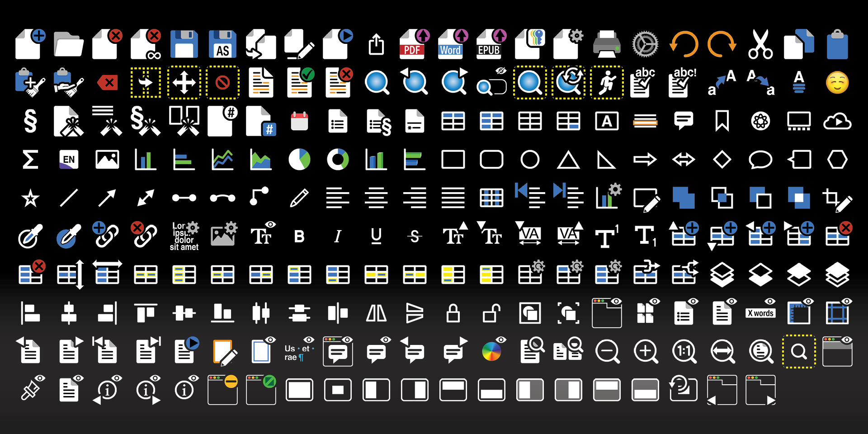Click the insert image picture icon
The height and width of the screenshot is (434, 868).
[x=107, y=160]
